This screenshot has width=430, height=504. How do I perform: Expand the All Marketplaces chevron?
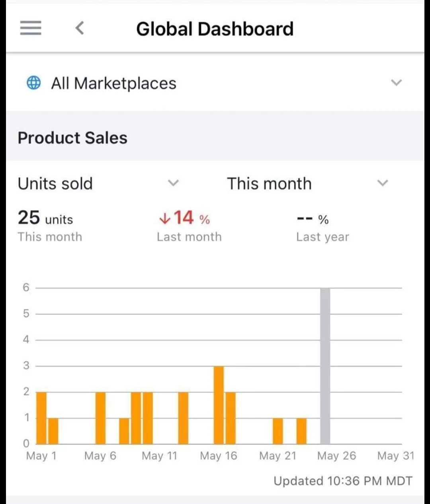(x=396, y=83)
